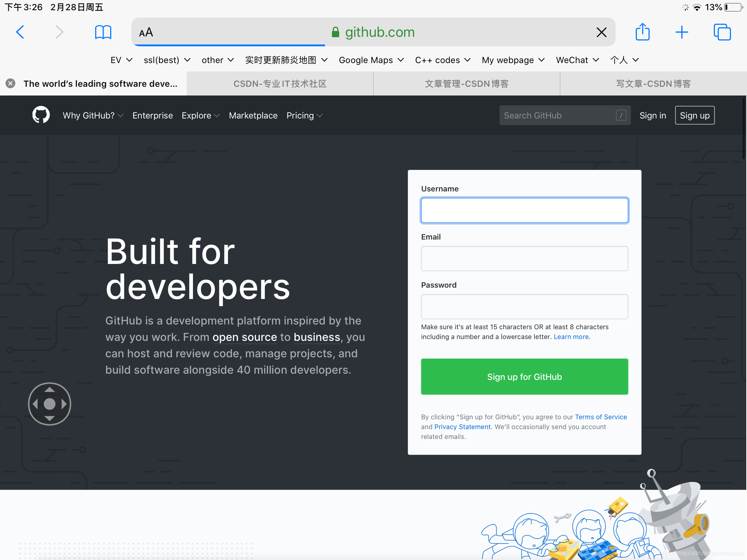Close the GitHub tab with its X
The image size is (747, 560).
tap(11, 83)
